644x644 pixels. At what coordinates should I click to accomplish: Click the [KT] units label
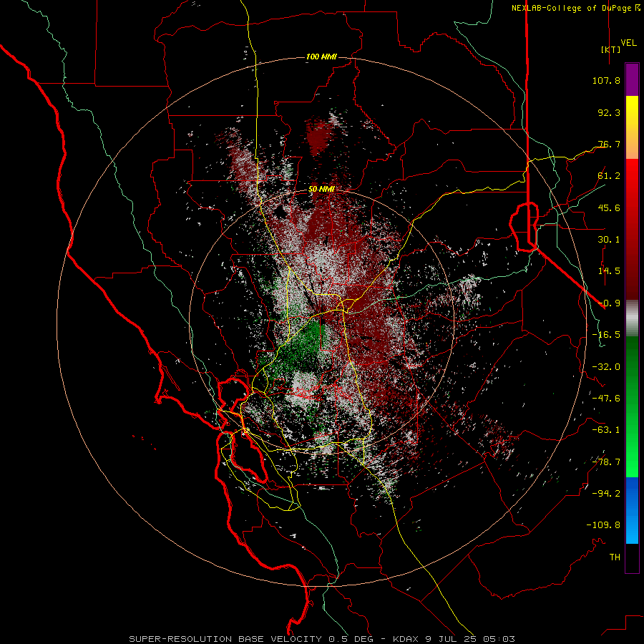[x=611, y=49]
